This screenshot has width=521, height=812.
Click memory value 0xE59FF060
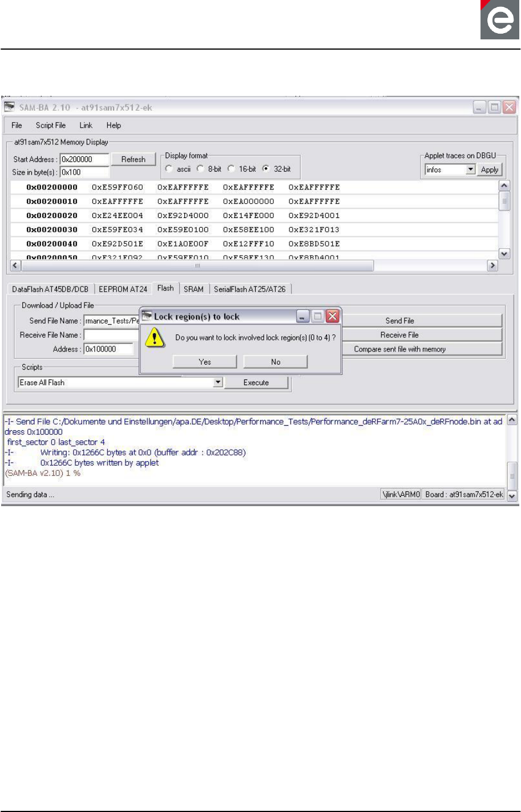[118, 187]
